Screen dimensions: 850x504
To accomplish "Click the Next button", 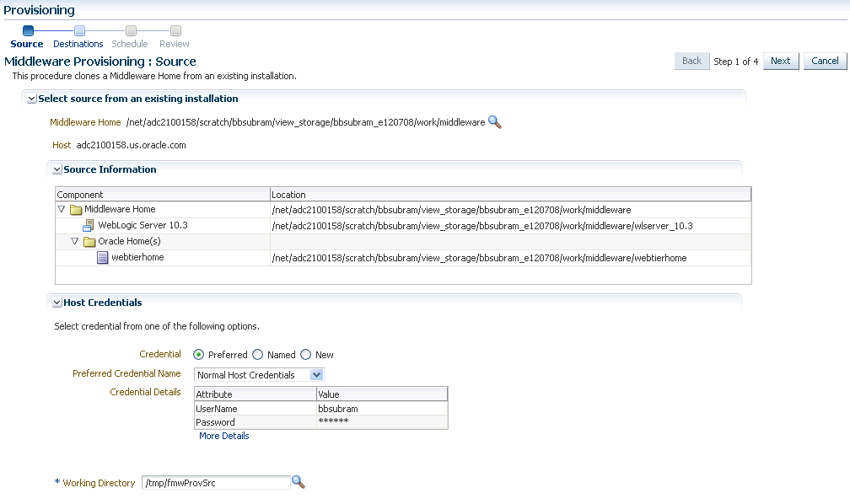I will coord(781,62).
